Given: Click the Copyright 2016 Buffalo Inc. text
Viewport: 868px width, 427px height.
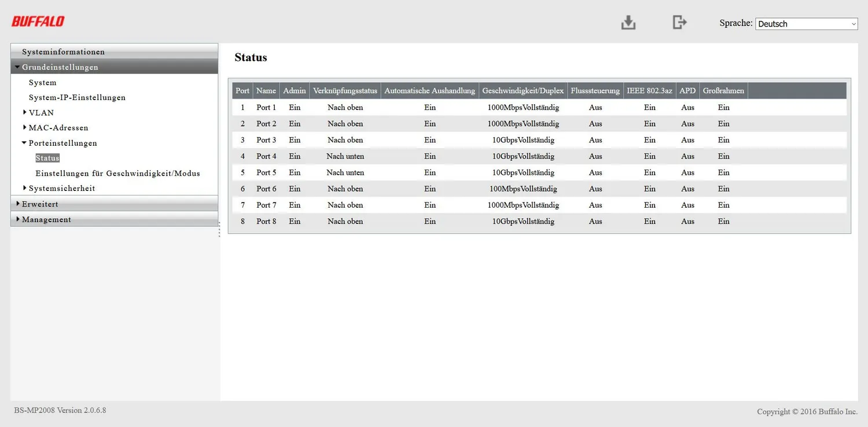Looking at the screenshot, I should click(807, 411).
